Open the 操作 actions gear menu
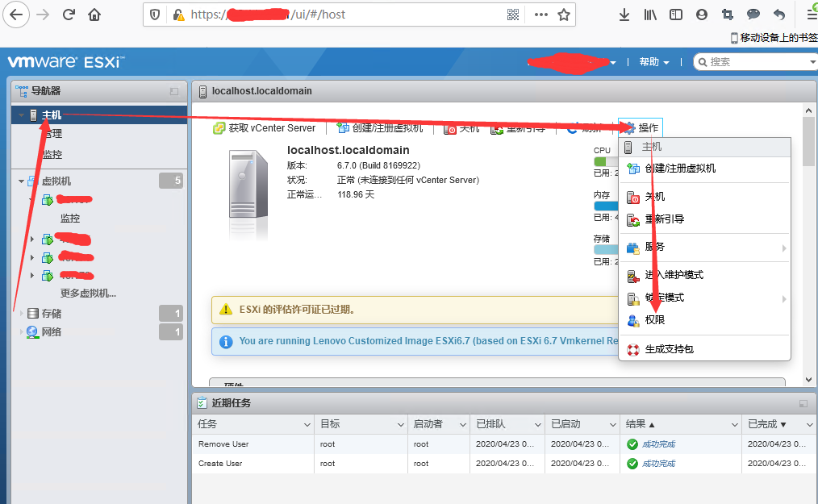 pyautogui.click(x=641, y=128)
